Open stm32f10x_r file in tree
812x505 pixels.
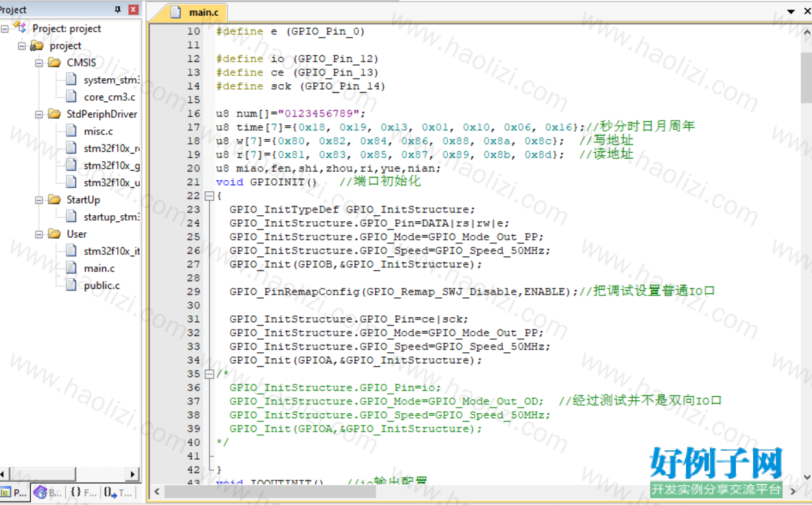111,149
